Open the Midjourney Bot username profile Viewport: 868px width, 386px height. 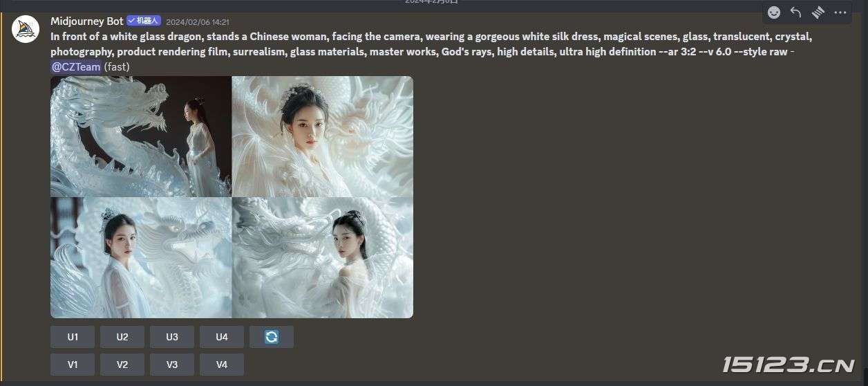[x=87, y=21]
